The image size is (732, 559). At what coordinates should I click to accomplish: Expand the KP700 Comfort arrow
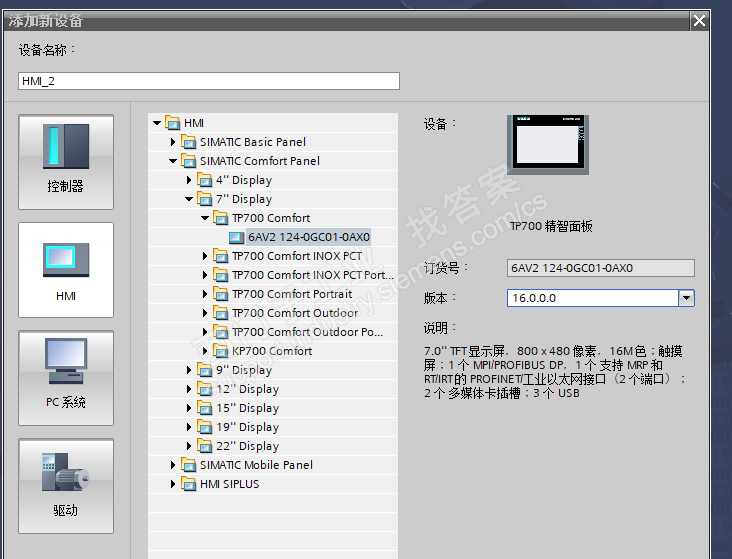coord(205,351)
